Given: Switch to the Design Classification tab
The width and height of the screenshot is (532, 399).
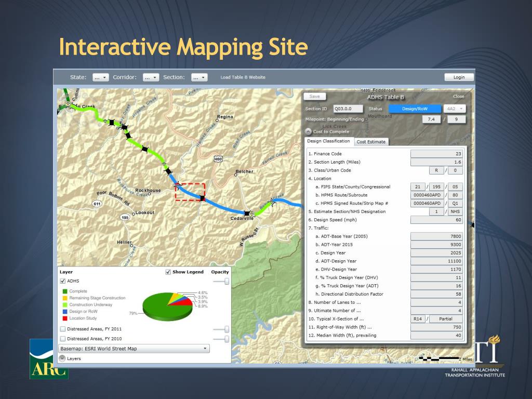Looking at the screenshot, I should [x=328, y=141].
